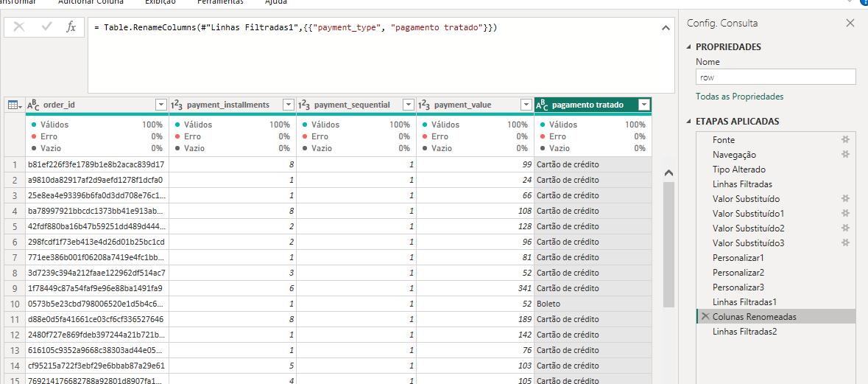The height and width of the screenshot is (384, 868).
Task: Open the Fonte step settings gear
Action: click(x=846, y=139)
